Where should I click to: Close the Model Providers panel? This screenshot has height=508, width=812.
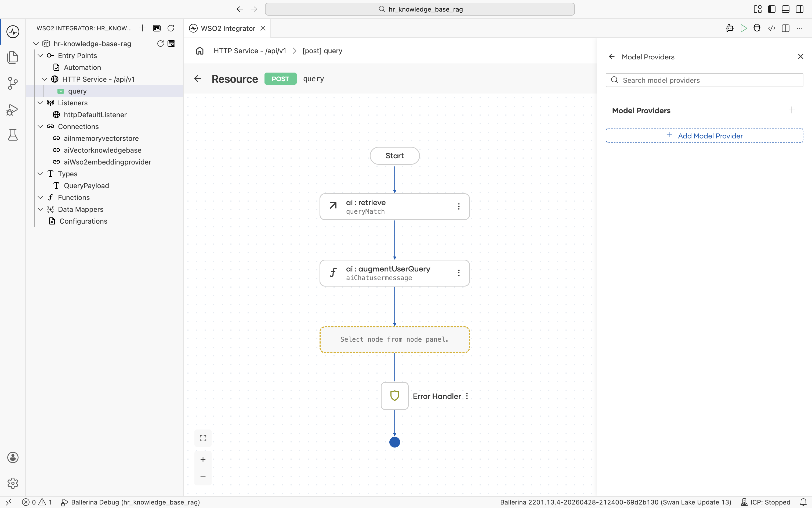(x=801, y=56)
